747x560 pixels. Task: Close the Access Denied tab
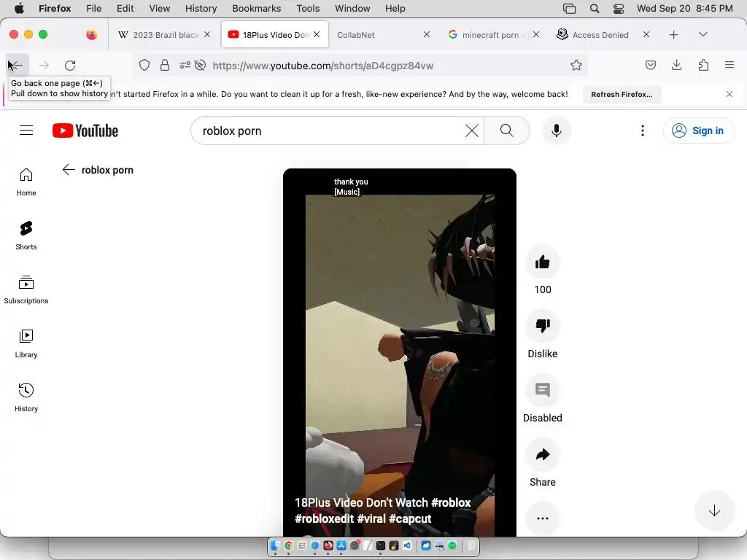click(x=646, y=34)
